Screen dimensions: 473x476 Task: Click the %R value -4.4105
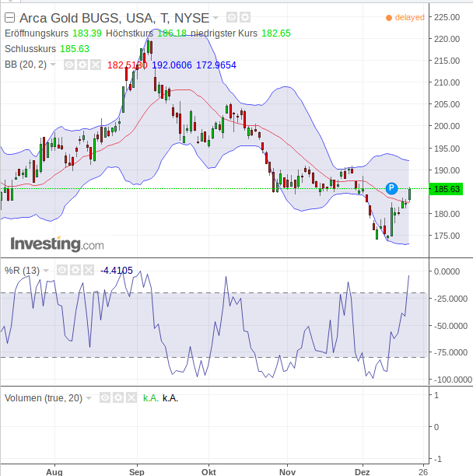(x=117, y=270)
